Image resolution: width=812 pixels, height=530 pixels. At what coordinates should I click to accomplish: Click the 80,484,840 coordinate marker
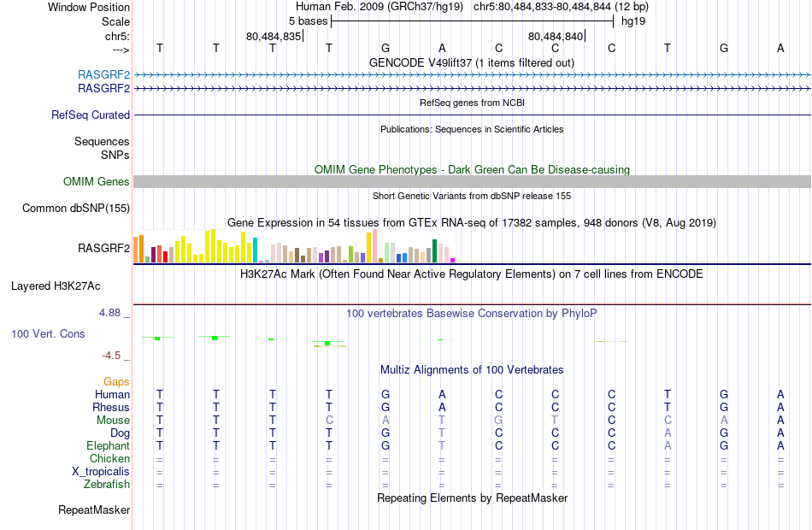(556, 36)
